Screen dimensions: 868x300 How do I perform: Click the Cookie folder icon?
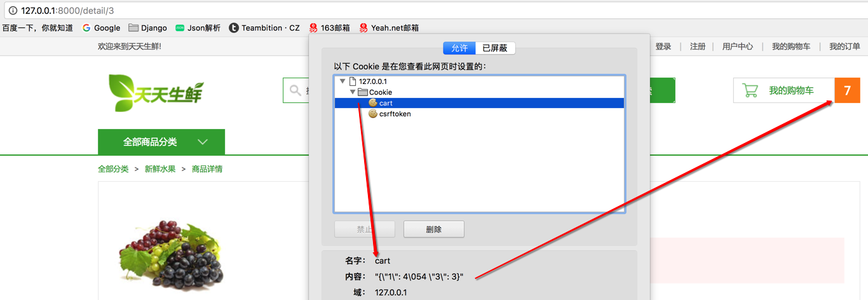tap(363, 92)
